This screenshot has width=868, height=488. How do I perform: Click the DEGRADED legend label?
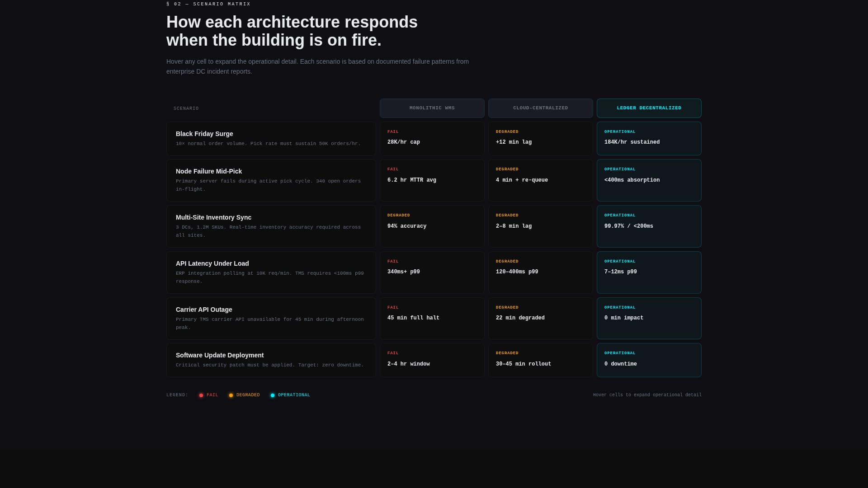[x=248, y=395]
